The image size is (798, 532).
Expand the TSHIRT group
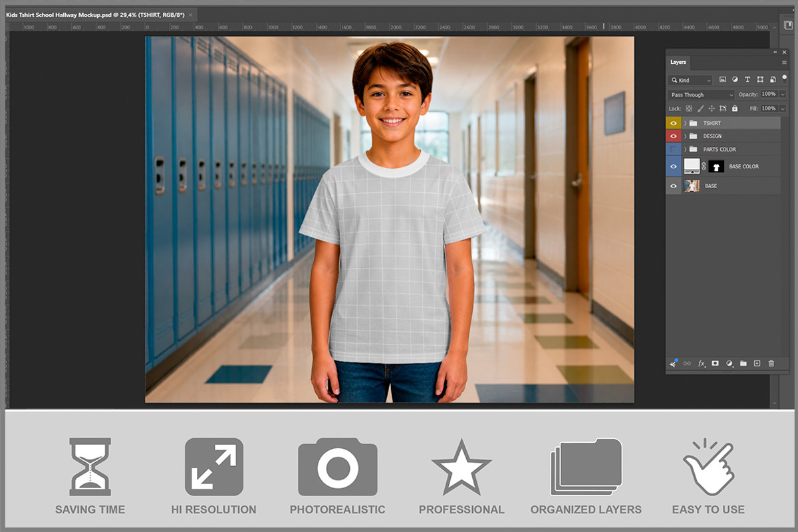[x=686, y=123]
